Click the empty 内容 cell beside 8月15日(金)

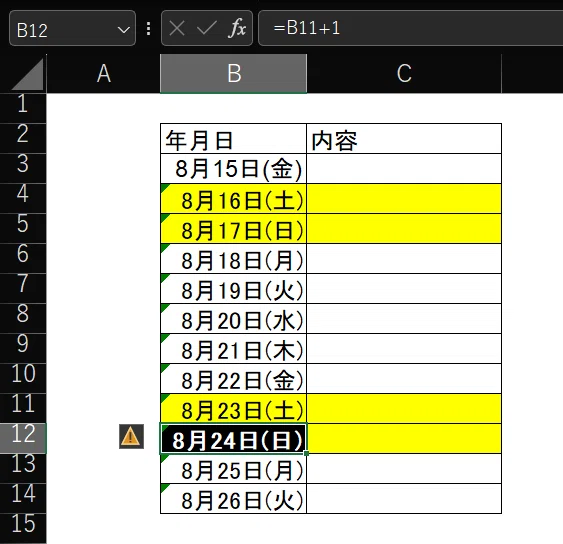tap(404, 168)
